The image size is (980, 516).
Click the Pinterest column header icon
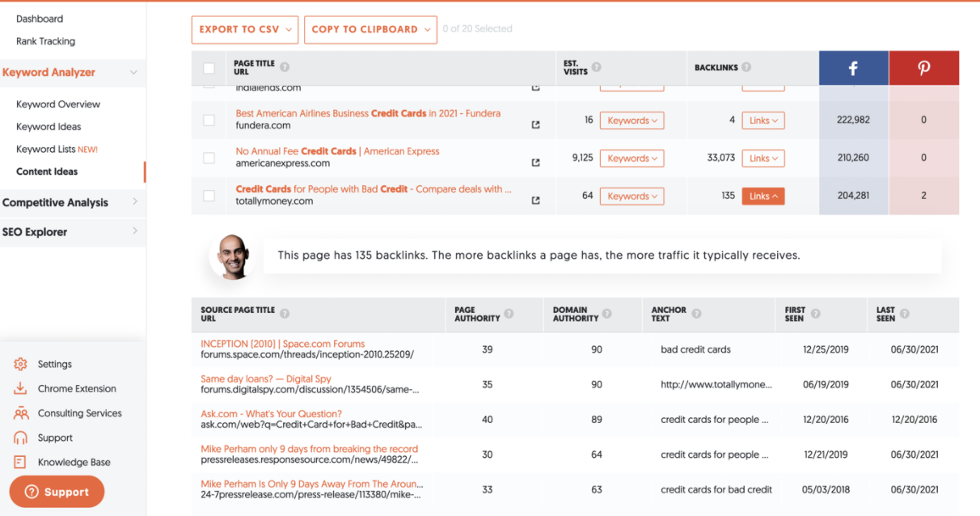coord(923,68)
